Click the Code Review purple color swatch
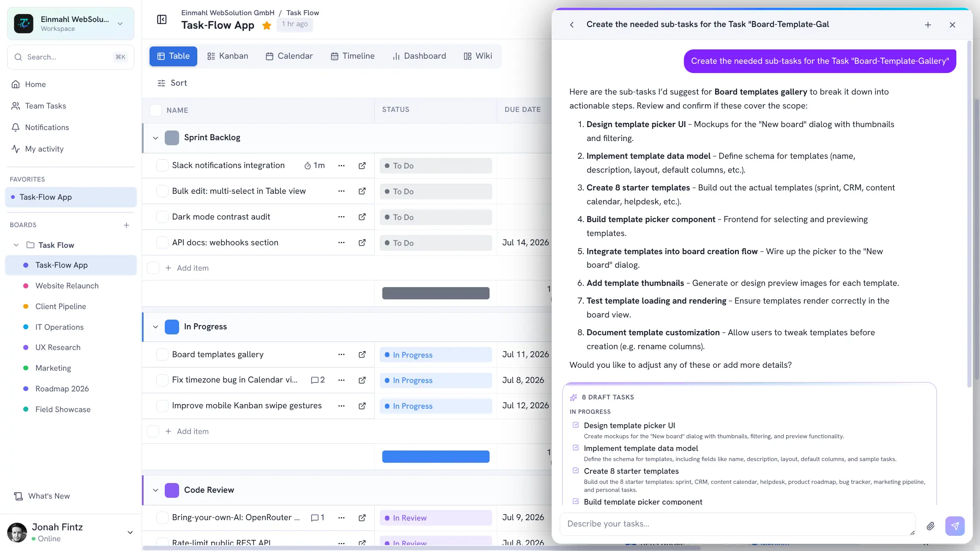This screenshot has width=980, height=551. (x=172, y=490)
